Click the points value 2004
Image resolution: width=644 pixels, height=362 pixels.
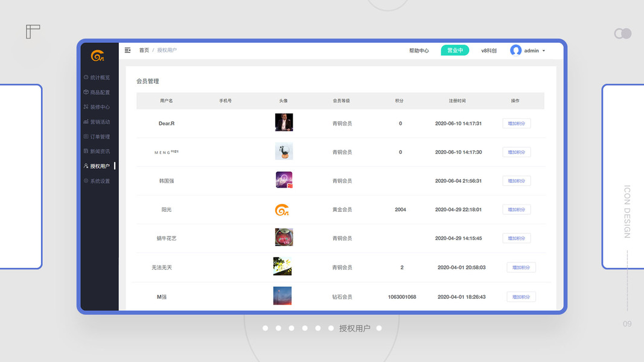(400, 210)
